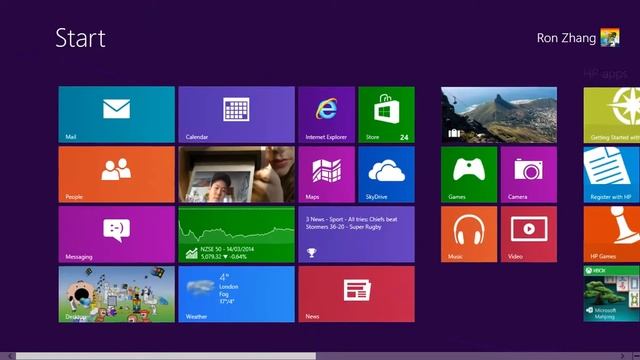Open the Mail tile
This screenshot has width=640, height=360.
(x=116, y=114)
